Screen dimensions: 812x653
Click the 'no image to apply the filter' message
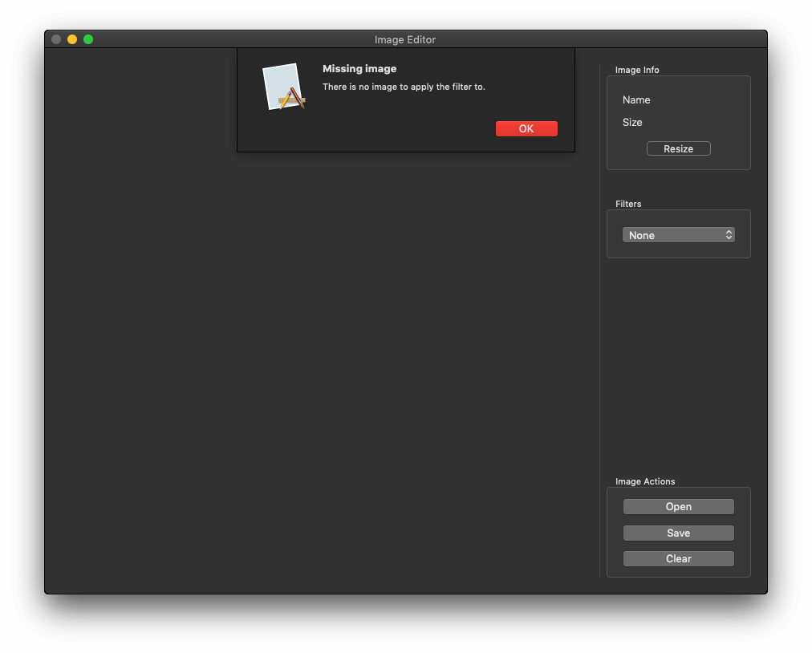tap(404, 87)
